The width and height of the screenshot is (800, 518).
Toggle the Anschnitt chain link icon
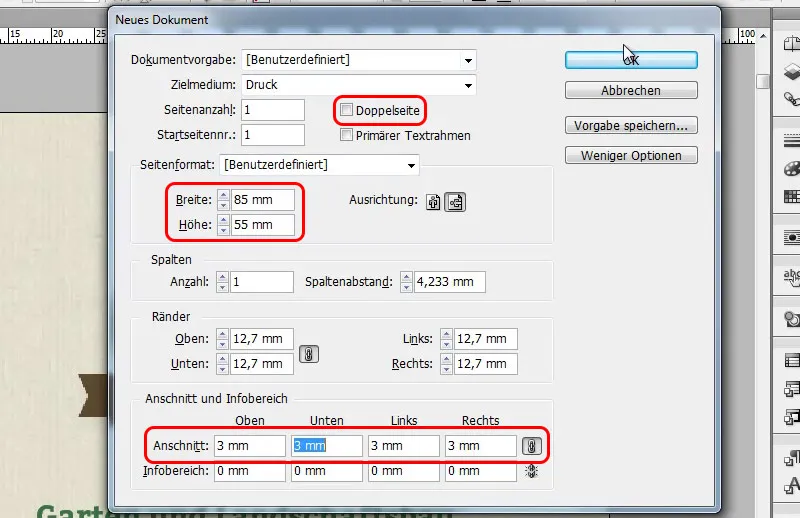[x=532, y=446]
